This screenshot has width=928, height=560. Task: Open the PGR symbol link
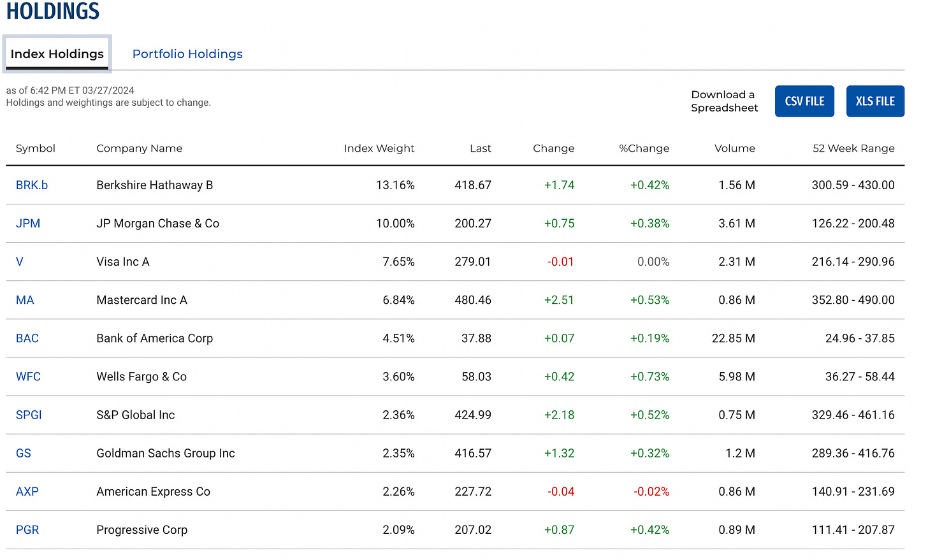point(27,529)
